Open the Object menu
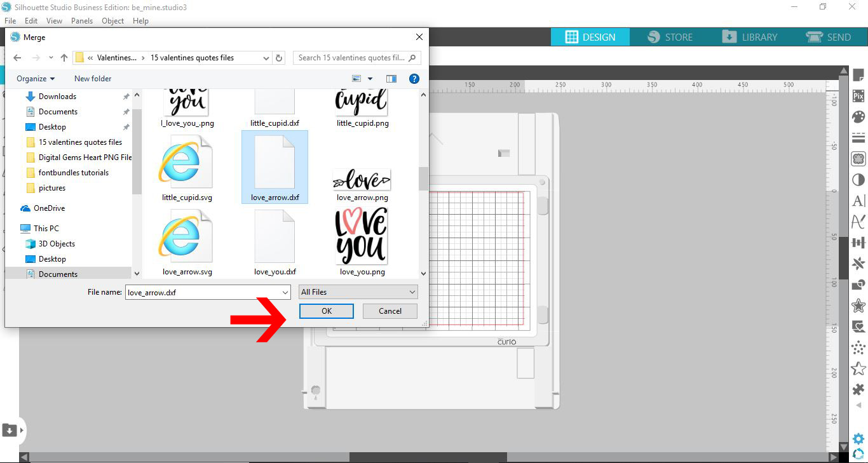The height and width of the screenshot is (463, 868). click(113, 21)
